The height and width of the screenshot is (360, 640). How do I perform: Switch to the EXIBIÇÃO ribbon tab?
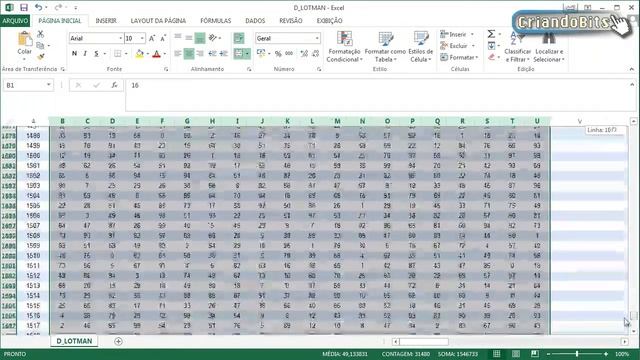[x=329, y=20]
